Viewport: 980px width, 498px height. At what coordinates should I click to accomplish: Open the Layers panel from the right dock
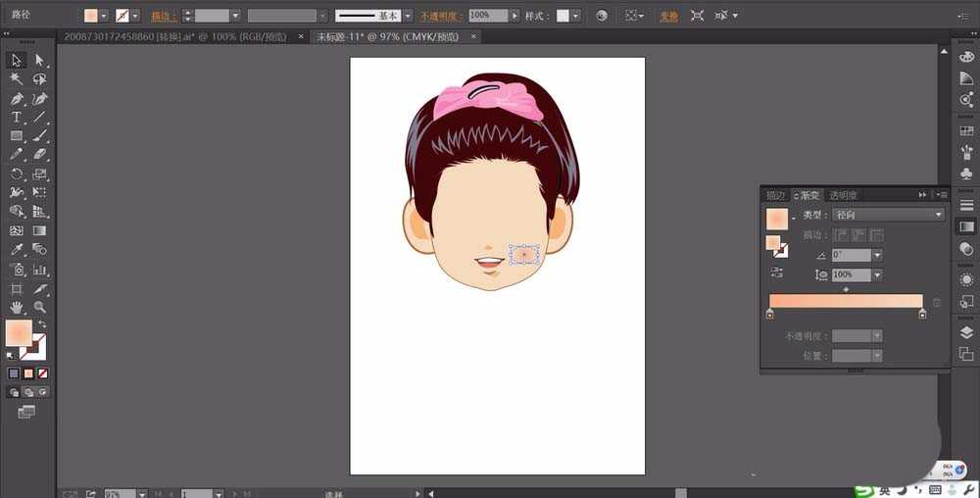[966, 332]
